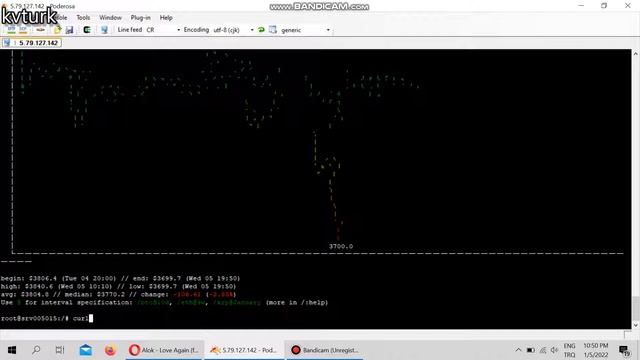Click the open shortcut file folder icon
Screen dimensions: 640x360
point(57,30)
